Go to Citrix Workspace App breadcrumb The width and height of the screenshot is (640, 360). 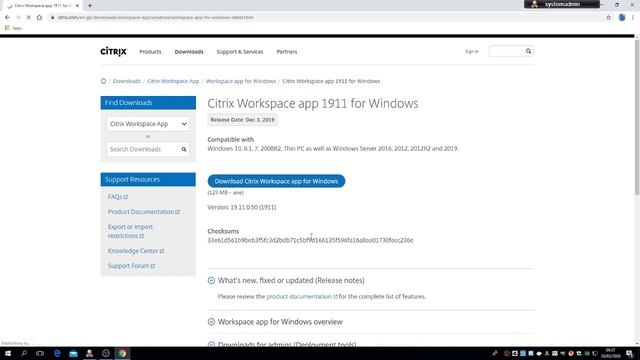(173, 81)
